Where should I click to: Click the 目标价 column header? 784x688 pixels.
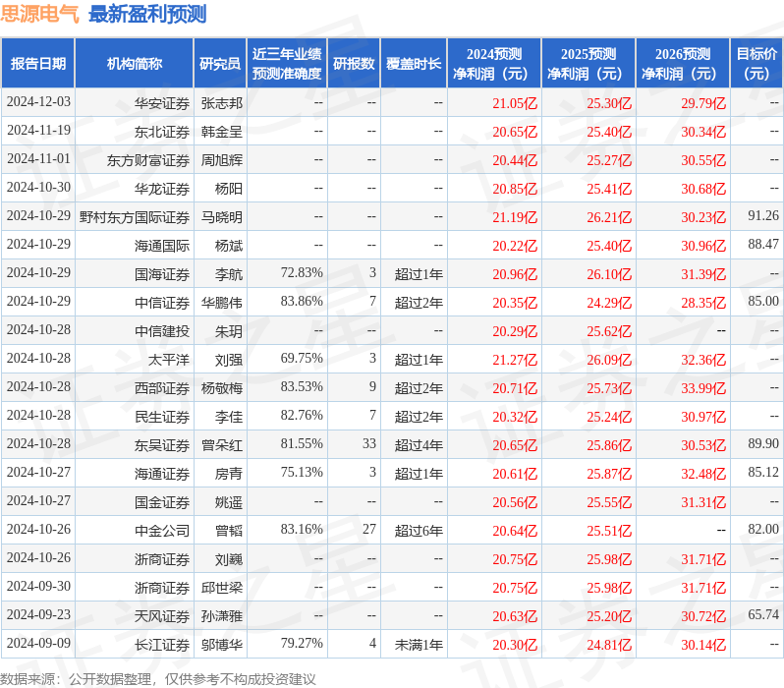point(757,64)
